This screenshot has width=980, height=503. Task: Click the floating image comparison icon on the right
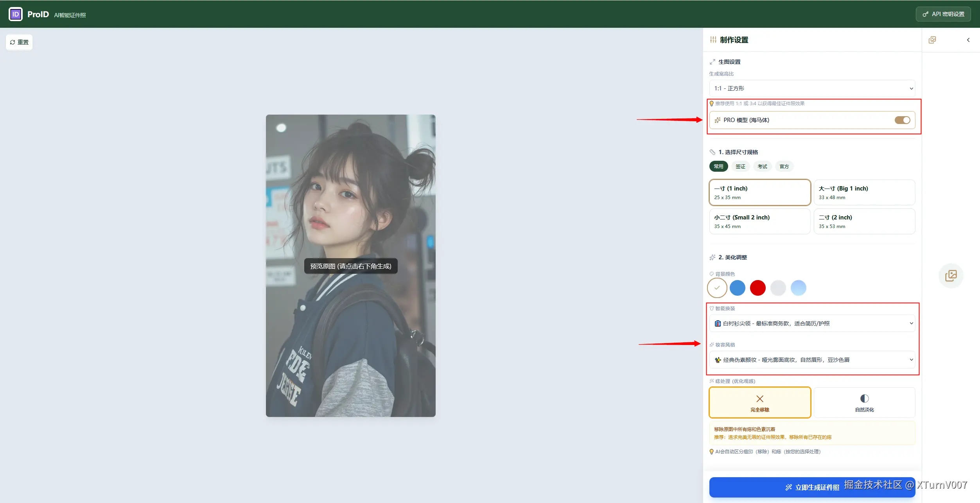[x=950, y=276]
